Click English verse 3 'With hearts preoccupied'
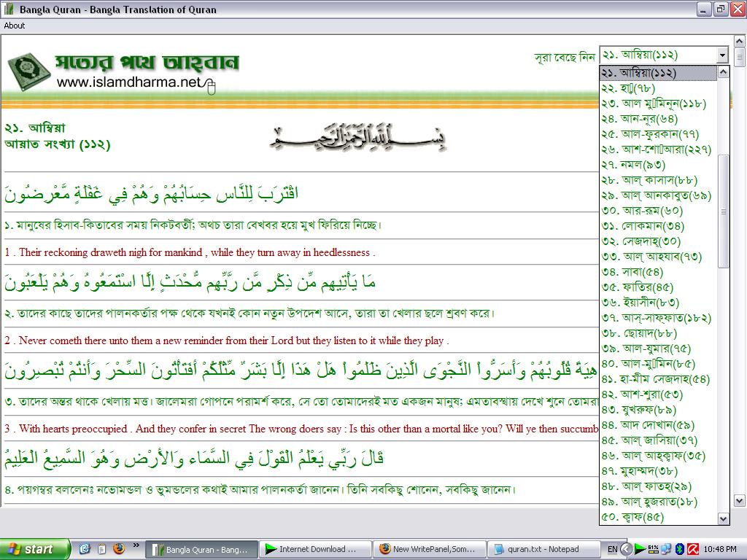 point(301,429)
